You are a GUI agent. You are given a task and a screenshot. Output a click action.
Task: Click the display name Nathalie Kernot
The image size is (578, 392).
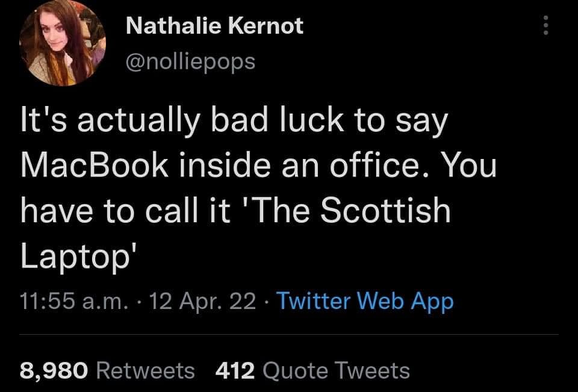(x=214, y=25)
